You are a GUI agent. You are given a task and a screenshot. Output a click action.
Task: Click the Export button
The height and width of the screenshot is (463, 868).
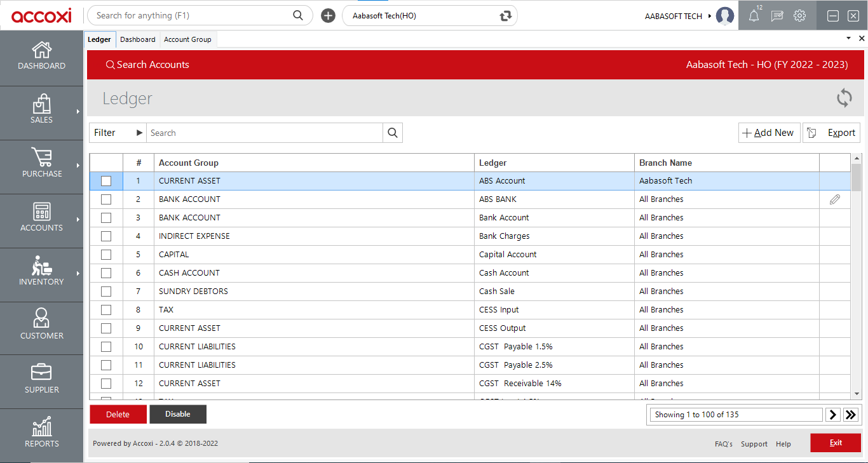[832, 133]
